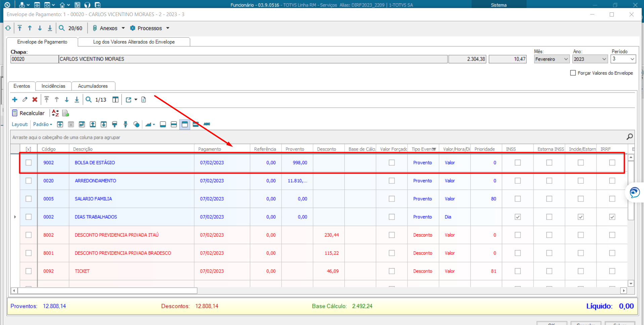Click the overlapping circles filter icon
The width and height of the screenshot is (644, 325).
click(x=136, y=124)
